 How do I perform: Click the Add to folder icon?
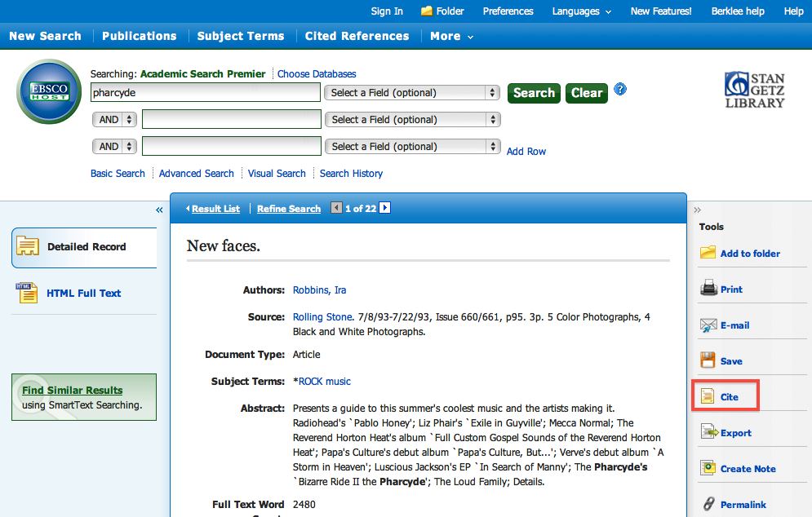(x=708, y=253)
